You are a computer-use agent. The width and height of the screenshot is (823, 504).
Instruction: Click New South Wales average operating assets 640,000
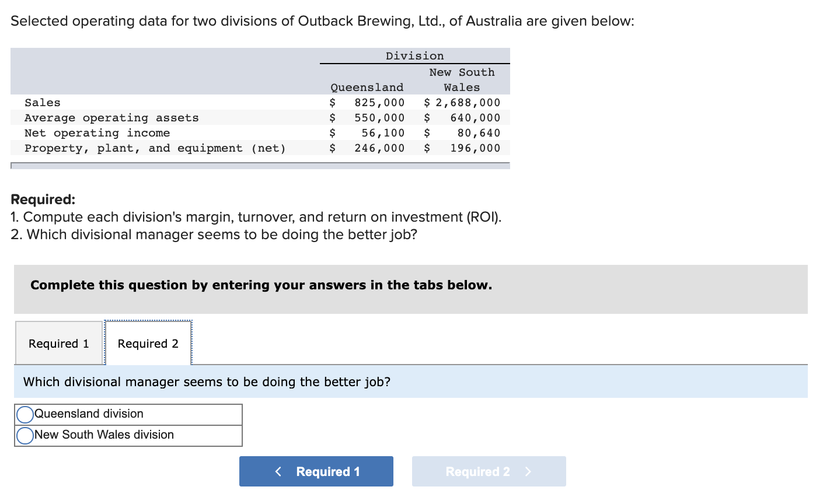point(475,118)
